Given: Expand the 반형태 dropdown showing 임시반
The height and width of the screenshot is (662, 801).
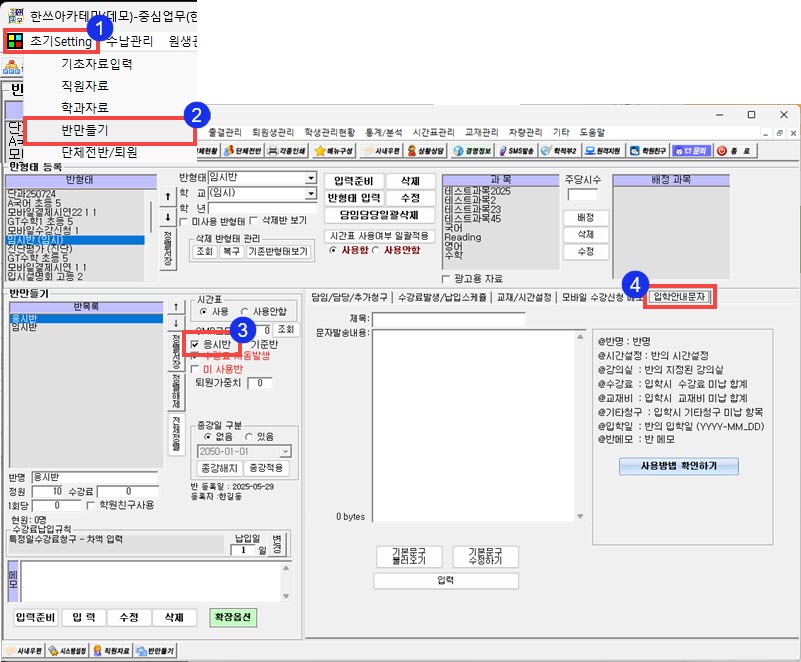Looking at the screenshot, I should tap(311, 178).
